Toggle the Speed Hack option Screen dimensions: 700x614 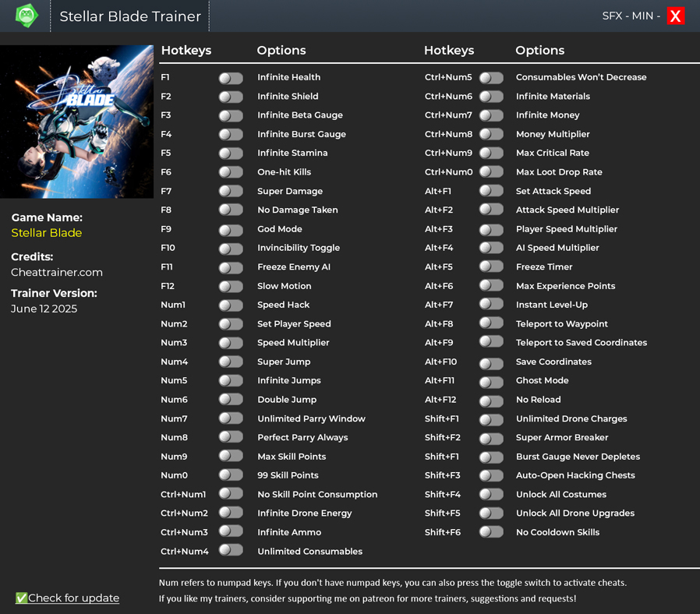(x=231, y=305)
